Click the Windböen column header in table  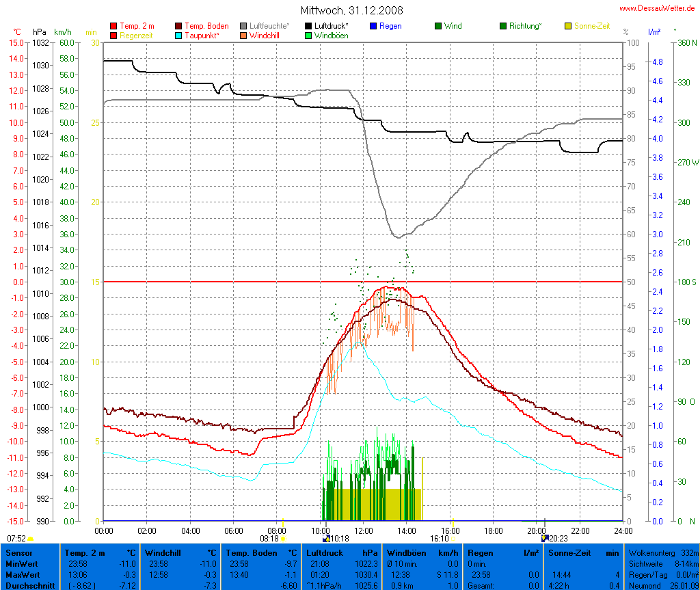407,552
